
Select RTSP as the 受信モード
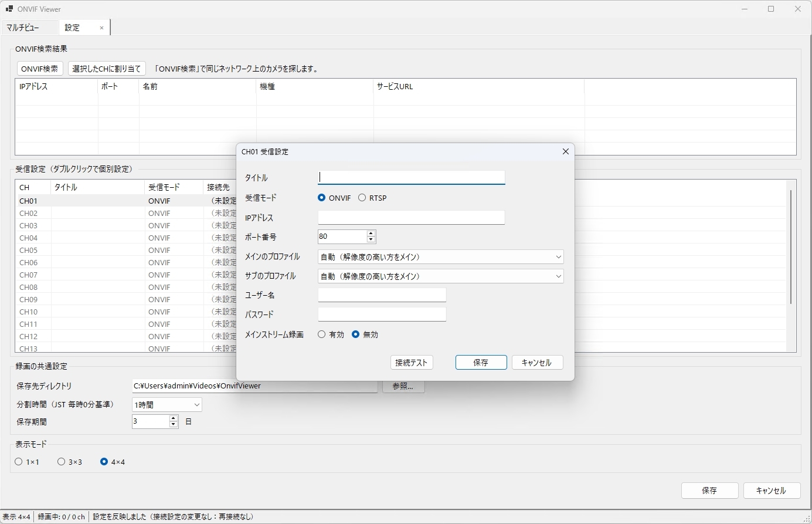click(x=372, y=198)
